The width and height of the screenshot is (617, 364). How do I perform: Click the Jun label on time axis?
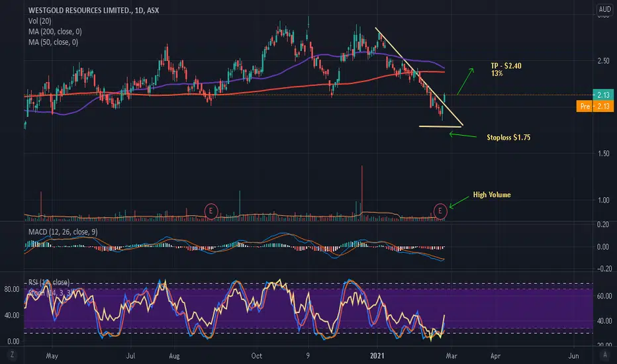tap(574, 356)
